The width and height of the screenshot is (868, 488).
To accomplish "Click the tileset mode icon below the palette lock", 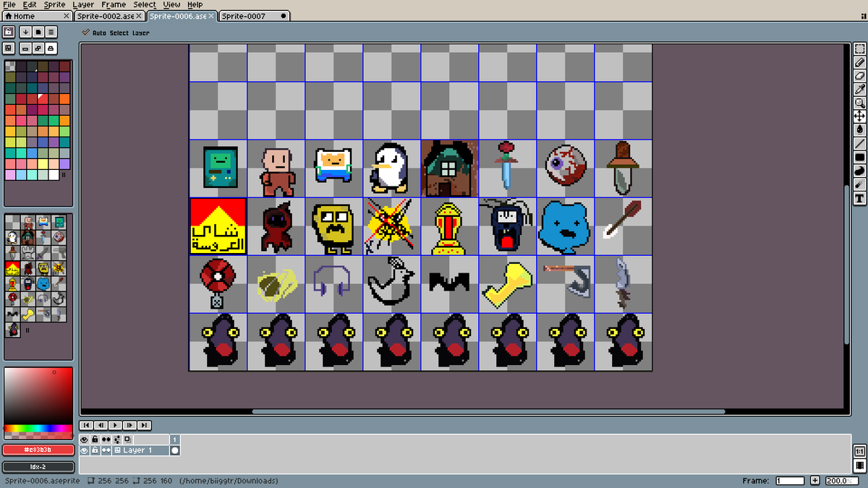I will click(x=9, y=48).
